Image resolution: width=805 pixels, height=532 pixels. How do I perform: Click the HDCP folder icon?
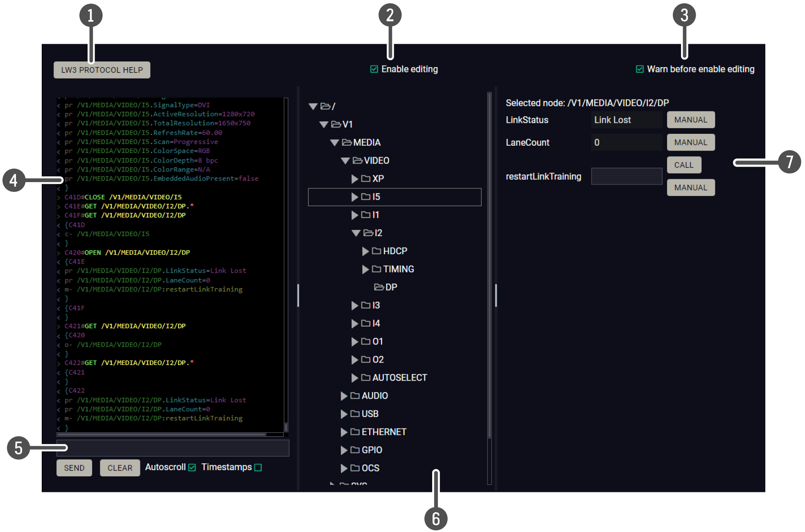pyautogui.click(x=377, y=251)
